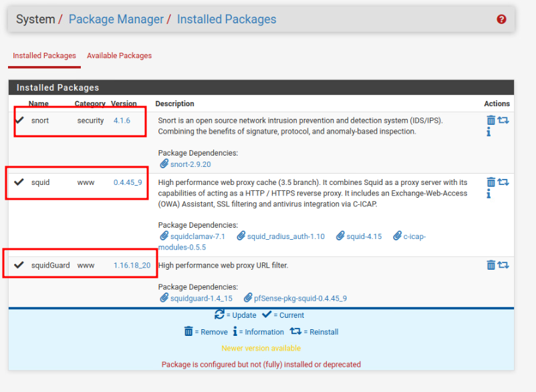Image resolution: width=536 pixels, height=392 pixels.
Task: Click the checkmark icon beside snort
Action: click(x=19, y=120)
